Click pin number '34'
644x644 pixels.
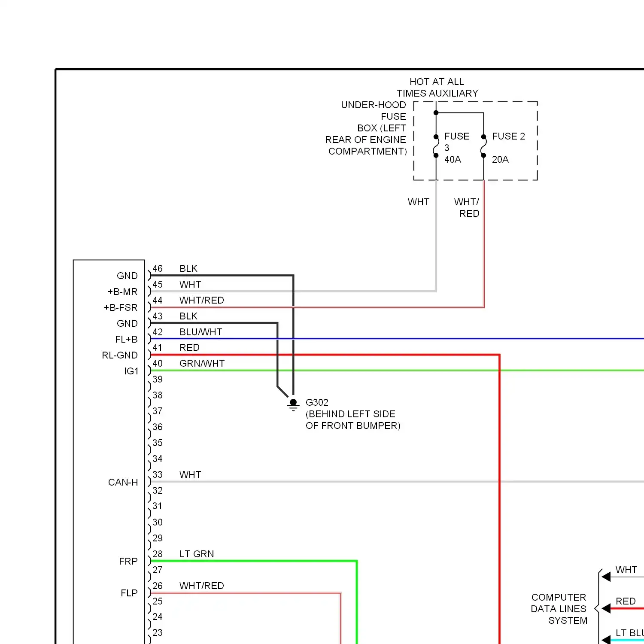[158, 459]
